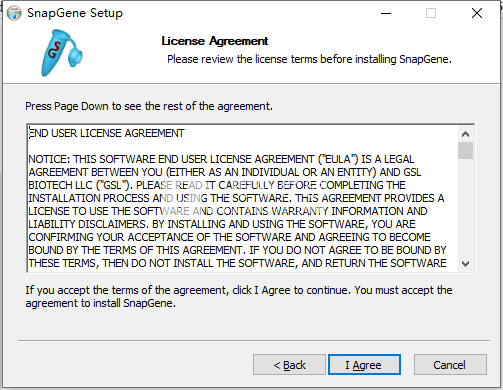
Task: Click the empty scrollbar track below the thumb
Action: click(x=466, y=208)
